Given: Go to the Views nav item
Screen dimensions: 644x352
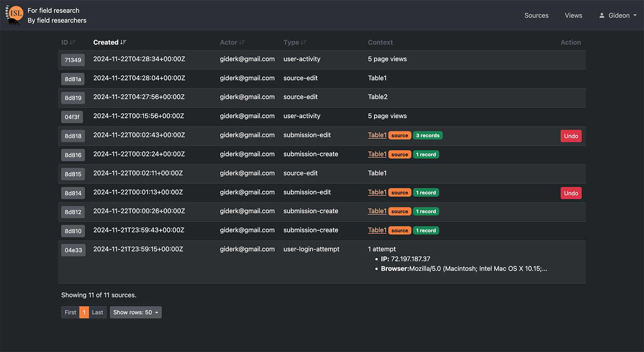Looking at the screenshot, I should click(573, 15).
